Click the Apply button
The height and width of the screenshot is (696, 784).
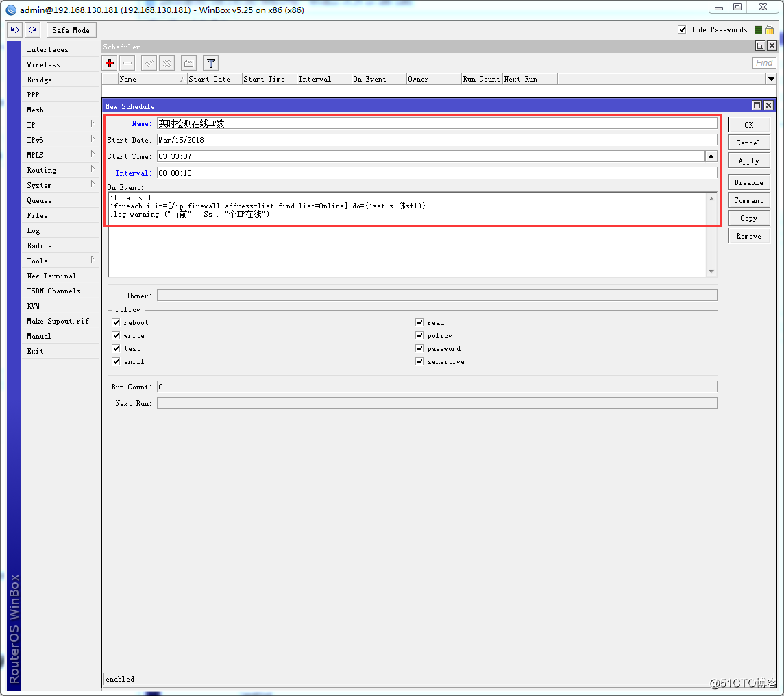click(x=748, y=160)
